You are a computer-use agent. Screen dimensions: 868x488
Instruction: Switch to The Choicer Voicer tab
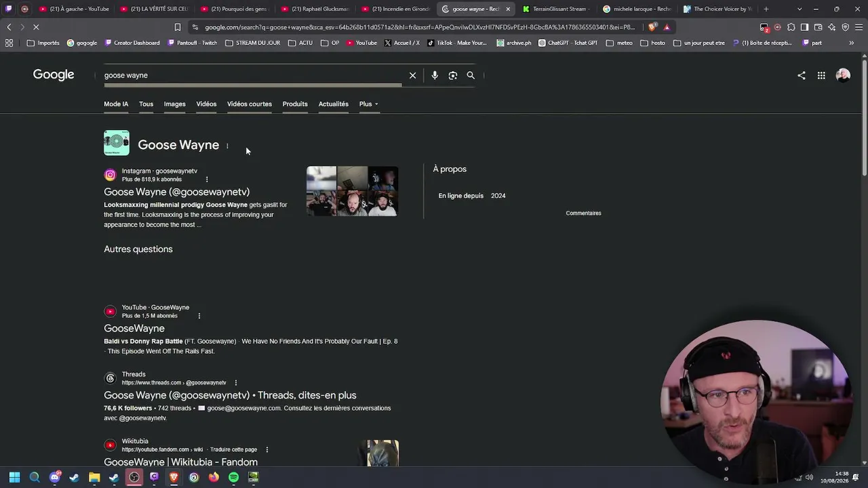click(x=717, y=9)
